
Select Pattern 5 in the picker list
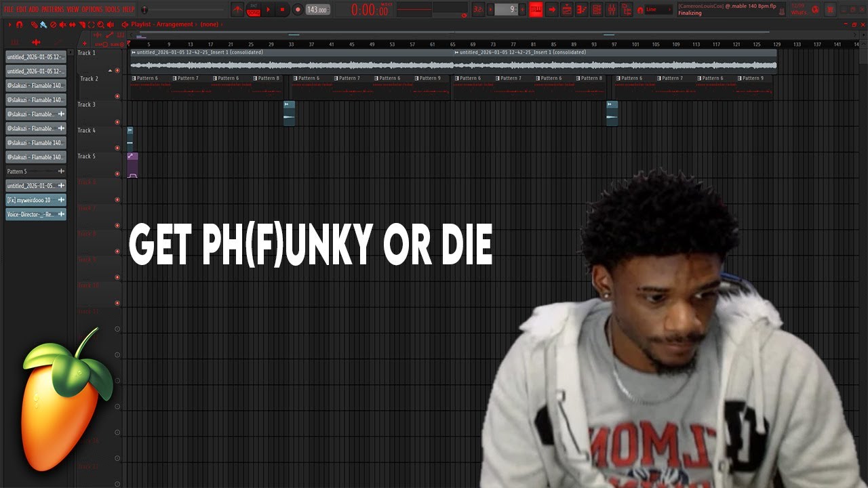click(36, 171)
